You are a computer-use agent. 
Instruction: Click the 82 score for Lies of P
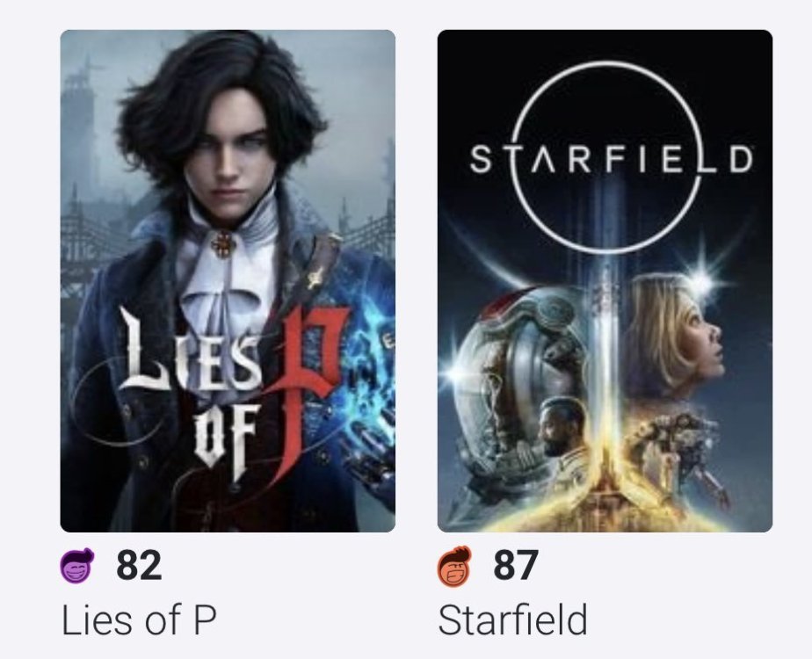(139, 566)
